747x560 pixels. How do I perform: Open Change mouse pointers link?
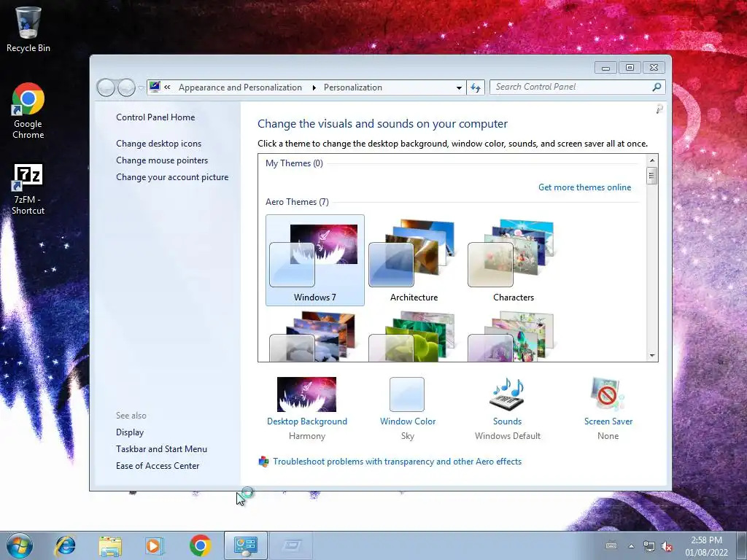pyautogui.click(x=162, y=160)
